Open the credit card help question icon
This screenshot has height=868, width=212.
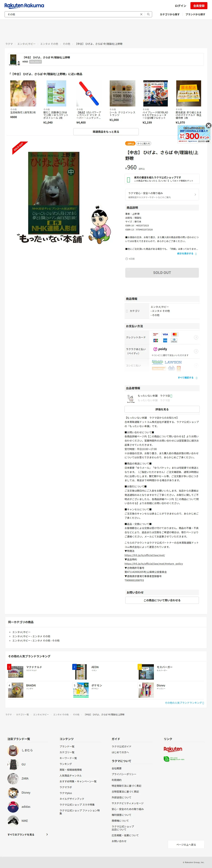point(196,337)
